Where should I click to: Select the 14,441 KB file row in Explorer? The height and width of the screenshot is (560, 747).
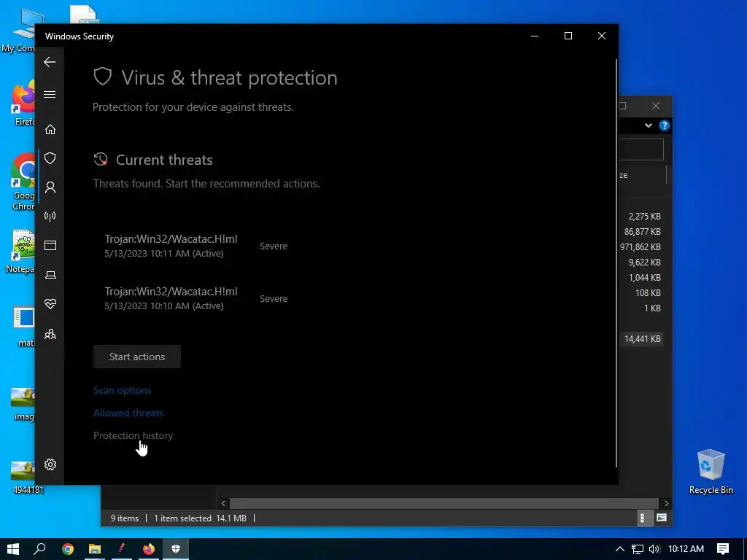coord(643,339)
